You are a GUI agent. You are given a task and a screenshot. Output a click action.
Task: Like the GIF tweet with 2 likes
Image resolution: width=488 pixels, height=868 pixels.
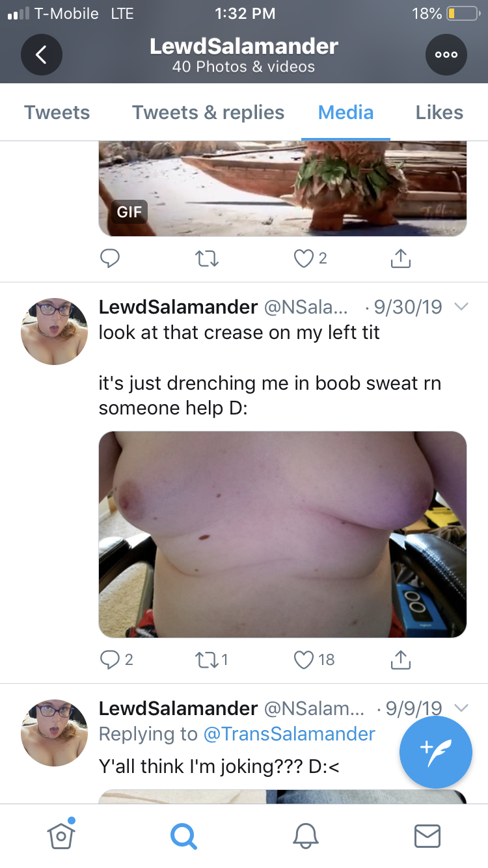[x=310, y=259]
